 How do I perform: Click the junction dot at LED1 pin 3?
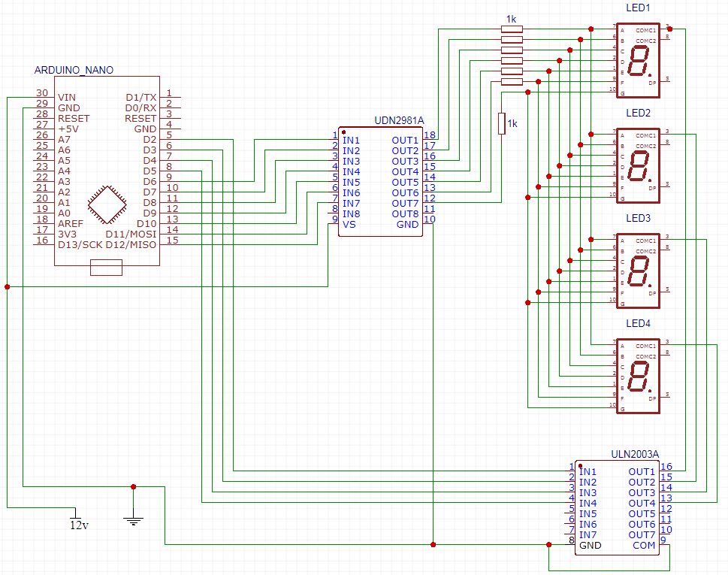coord(669,29)
